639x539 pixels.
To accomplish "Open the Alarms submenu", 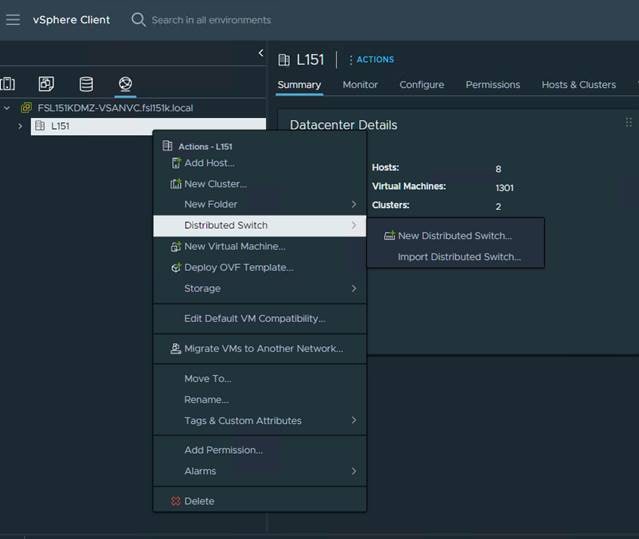I will click(x=260, y=471).
